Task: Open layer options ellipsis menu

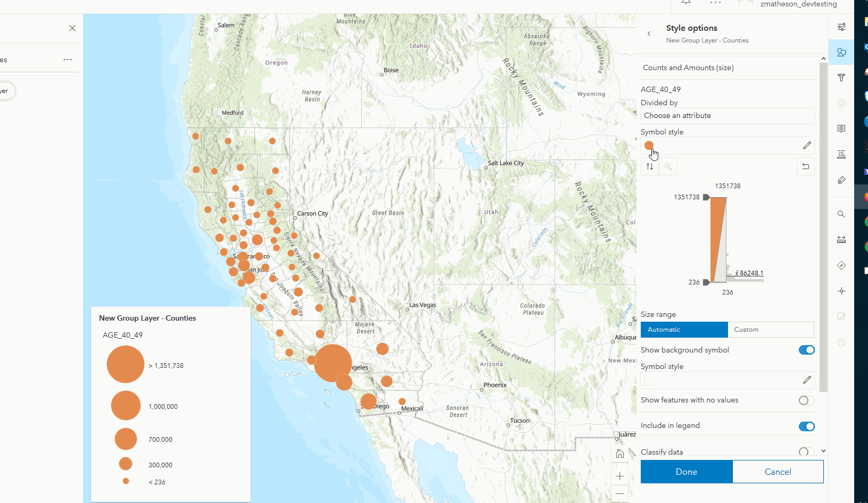Action: 68,60
